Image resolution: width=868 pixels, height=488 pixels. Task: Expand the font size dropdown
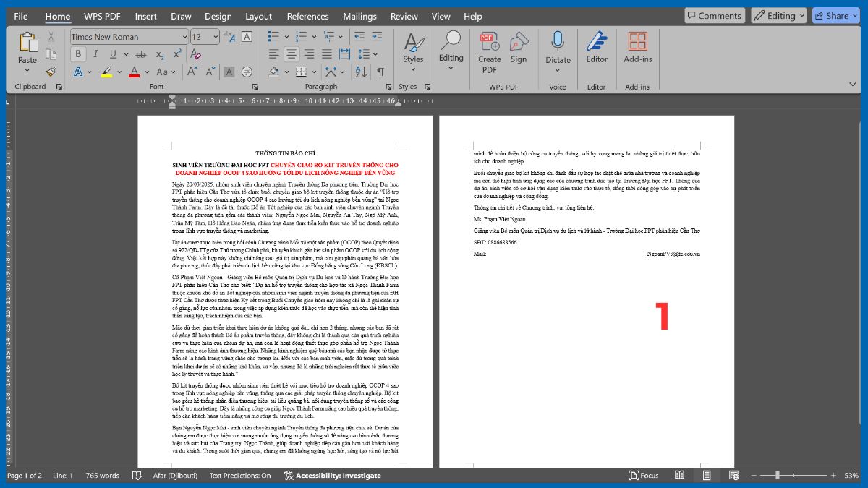tap(214, 37)
